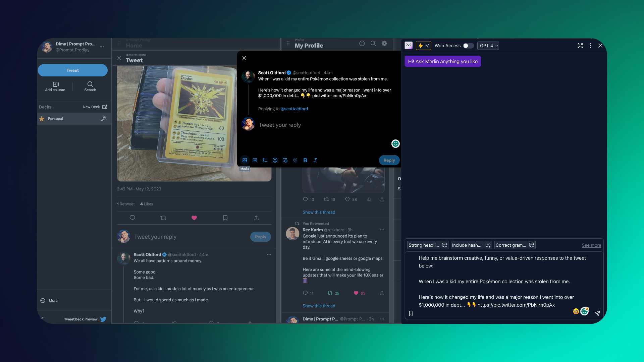This screenshot has width=644, height=362.
Task: Unlike Rez Karim tweet with 93 likes
Action: [x=356, y=293]
